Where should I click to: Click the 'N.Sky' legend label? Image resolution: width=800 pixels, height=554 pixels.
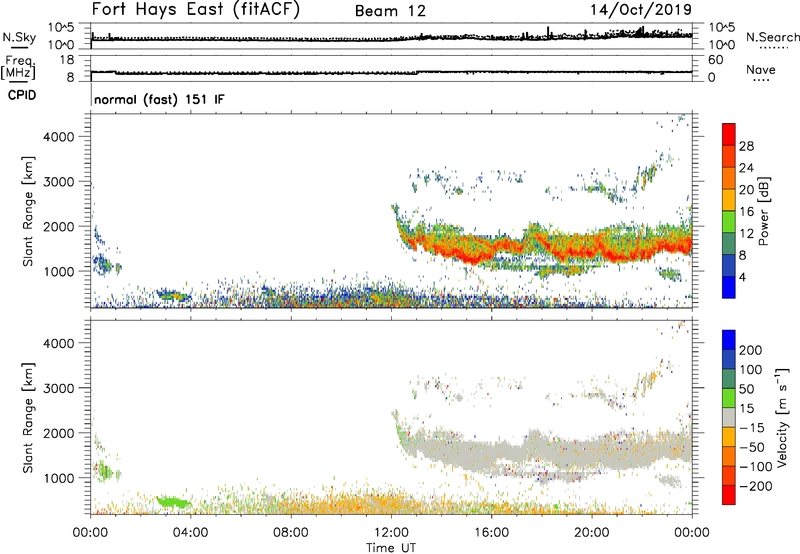click(x=19, y=37)
